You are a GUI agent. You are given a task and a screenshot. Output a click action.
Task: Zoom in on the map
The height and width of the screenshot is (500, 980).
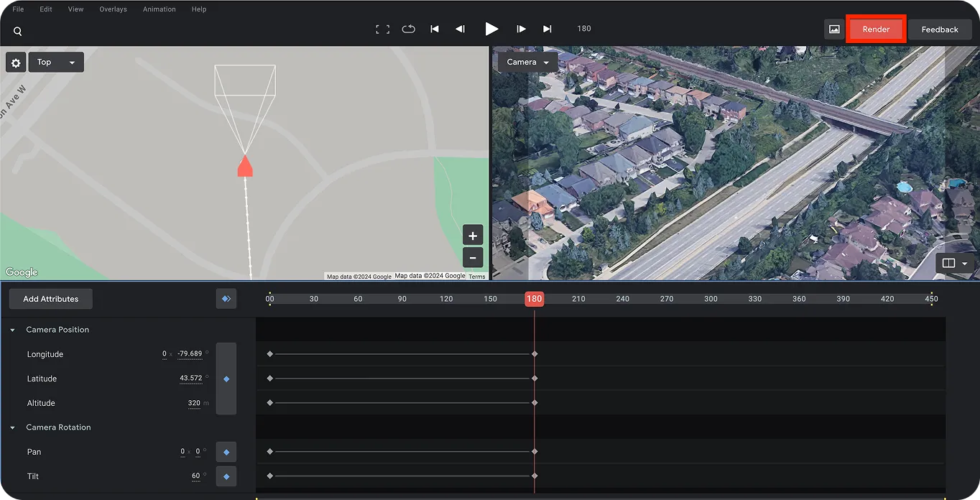[472, 236]
